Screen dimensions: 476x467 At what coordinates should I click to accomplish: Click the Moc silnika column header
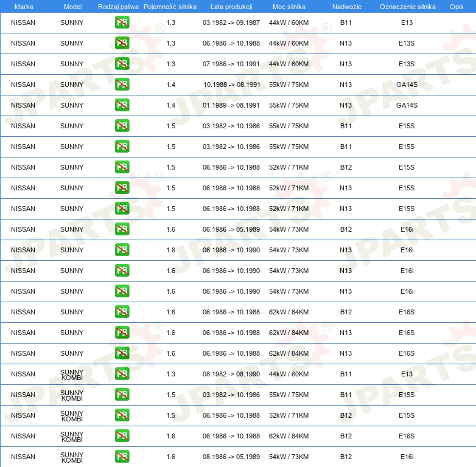[289, 7]
